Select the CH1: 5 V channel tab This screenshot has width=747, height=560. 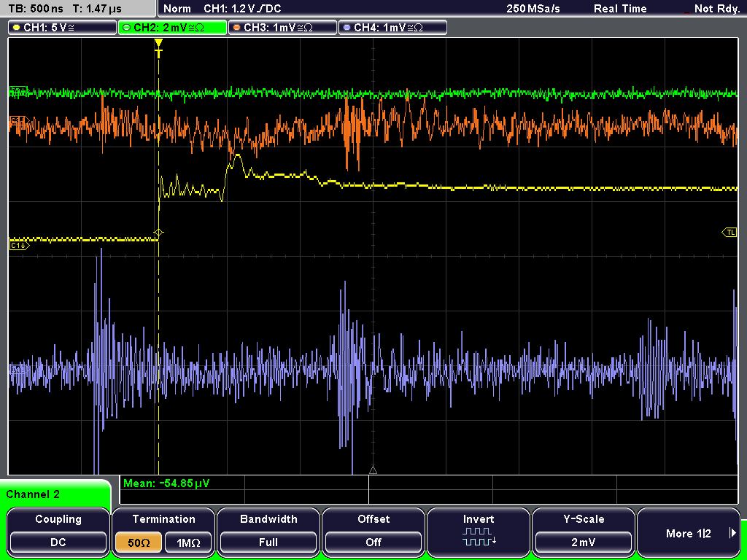click(x=63, y=27)
